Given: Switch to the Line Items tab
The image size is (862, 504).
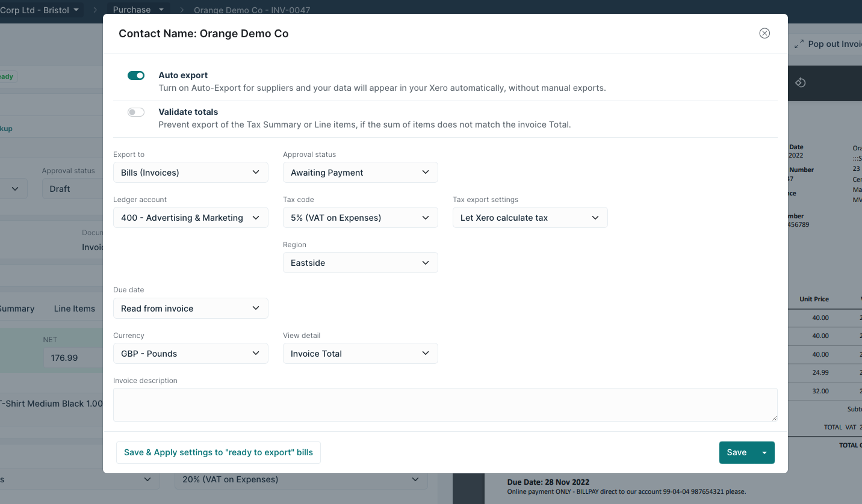Looking at the screenshot, I should coord(75,309).
